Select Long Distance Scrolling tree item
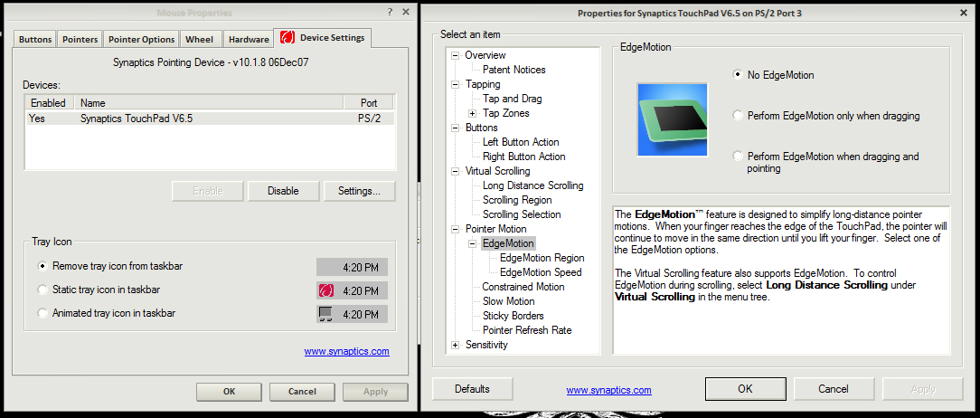 point(533,185)
